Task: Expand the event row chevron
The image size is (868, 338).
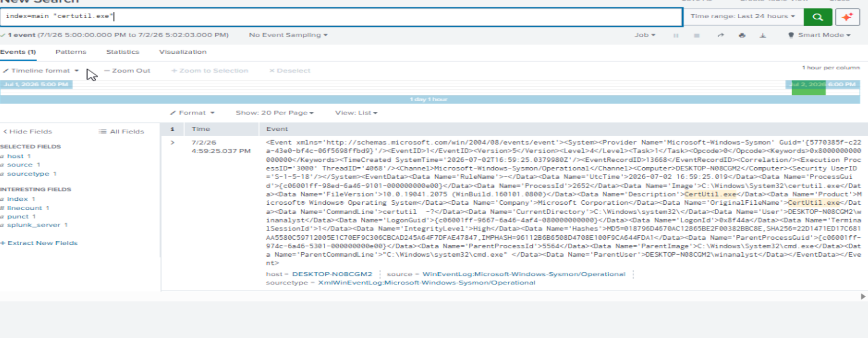Action: pos(173,143)
